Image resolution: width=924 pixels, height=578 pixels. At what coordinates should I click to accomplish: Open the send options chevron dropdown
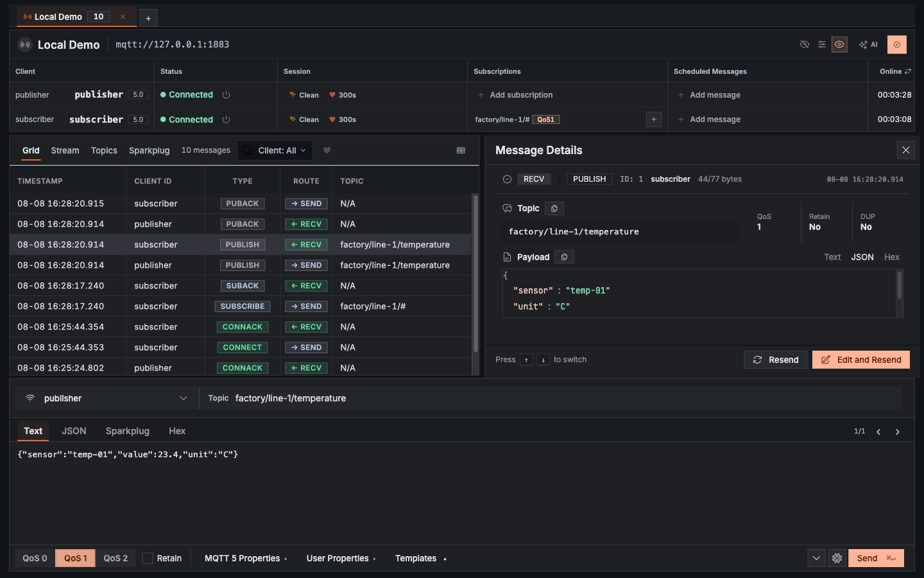coord(816,558)
